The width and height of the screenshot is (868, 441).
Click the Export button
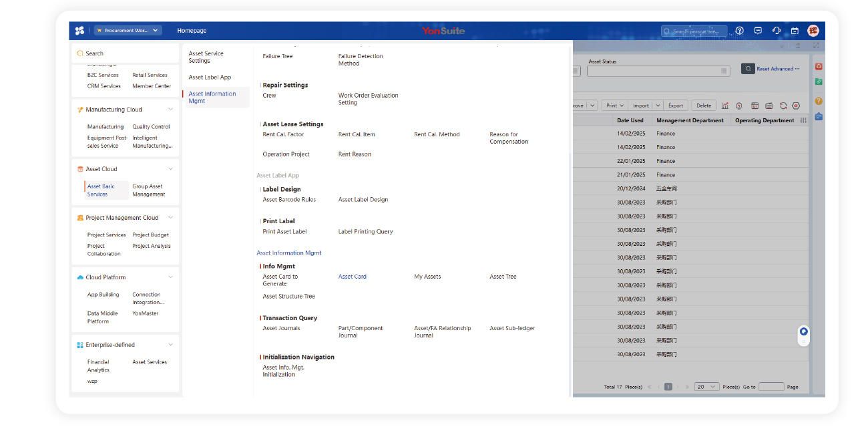tap(676, 106)
